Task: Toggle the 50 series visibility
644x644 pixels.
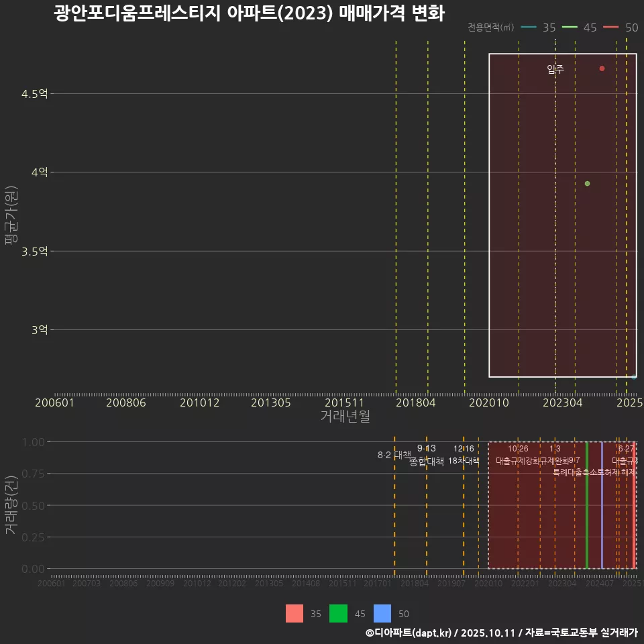Action: [x=382, y=613]
